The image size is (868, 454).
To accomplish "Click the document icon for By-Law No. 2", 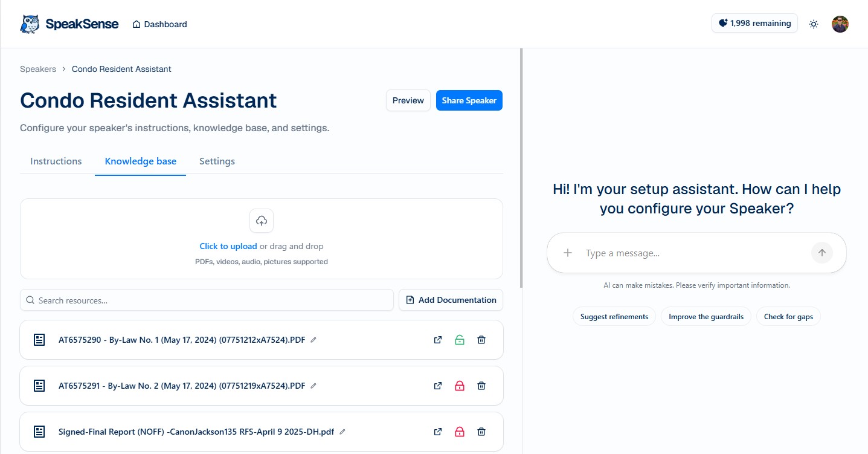I will point(39,386).
